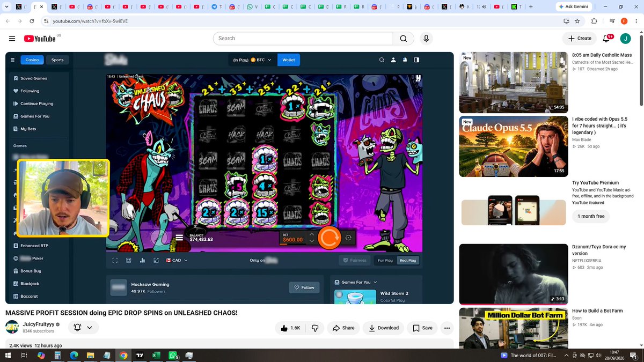Screen dimensions: 644x362
Task: Click the search magnifier button
Action: pyautogui.click(x=403, y=39)
